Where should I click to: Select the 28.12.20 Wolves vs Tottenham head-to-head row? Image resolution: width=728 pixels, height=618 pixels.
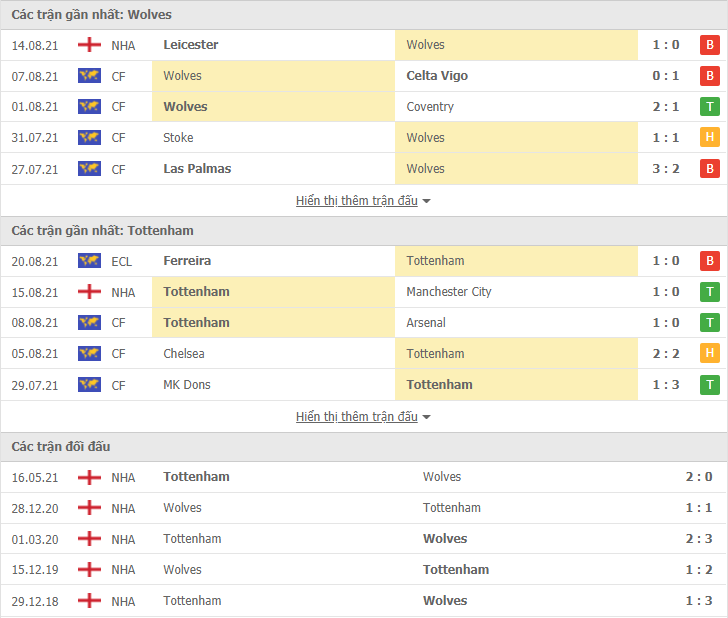pos(364,508)
